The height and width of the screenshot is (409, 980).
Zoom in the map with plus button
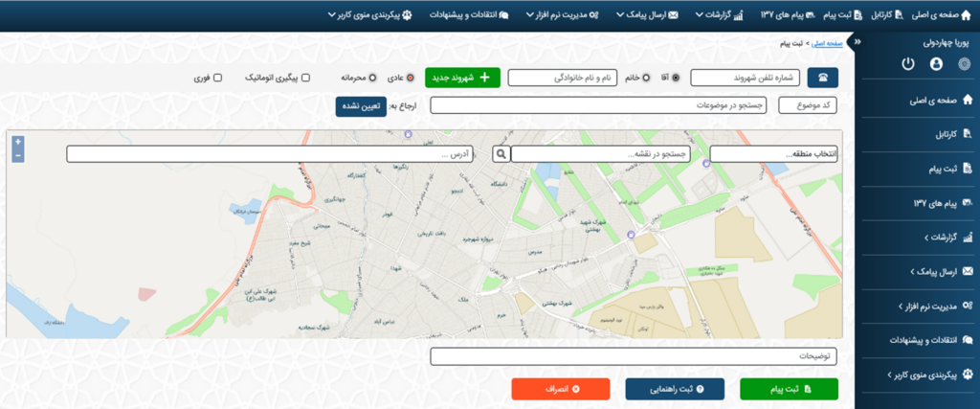pos(17,142)
